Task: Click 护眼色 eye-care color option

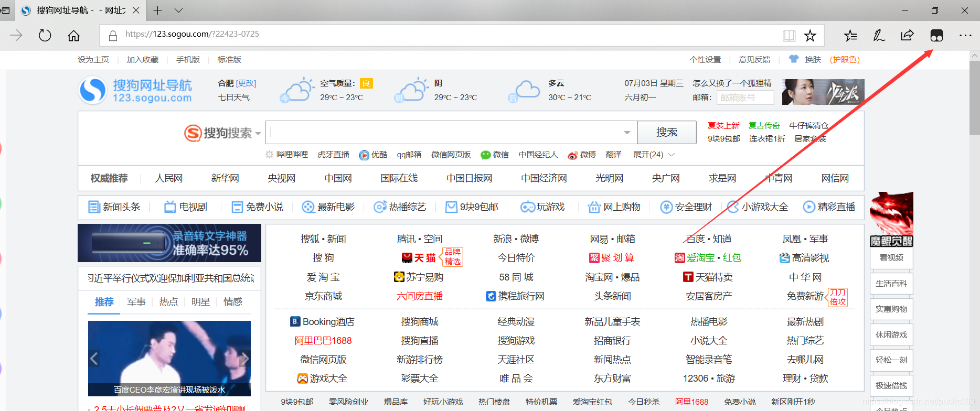Action: pyautogui.click(x=845, y=60)
